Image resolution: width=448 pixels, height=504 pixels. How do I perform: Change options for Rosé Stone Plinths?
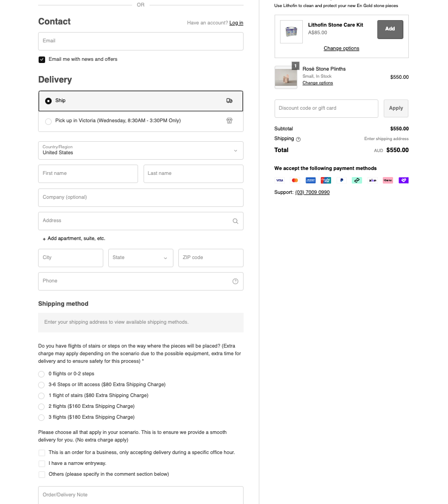pyautogui.click(x=318, y=83)
